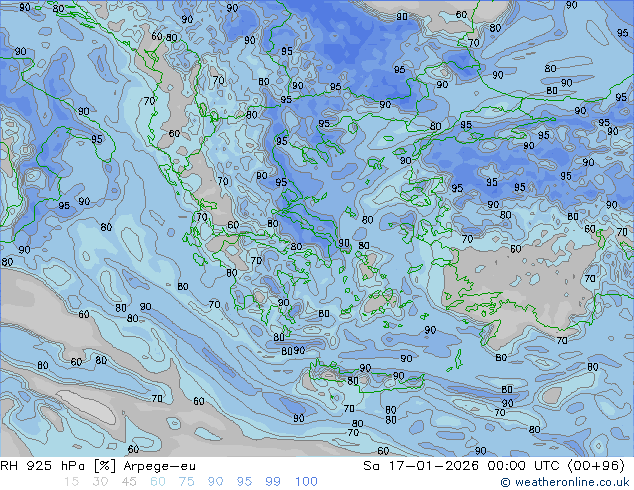
Task: Click the '(00+96)' forecast step label
Action: (596, 466)
